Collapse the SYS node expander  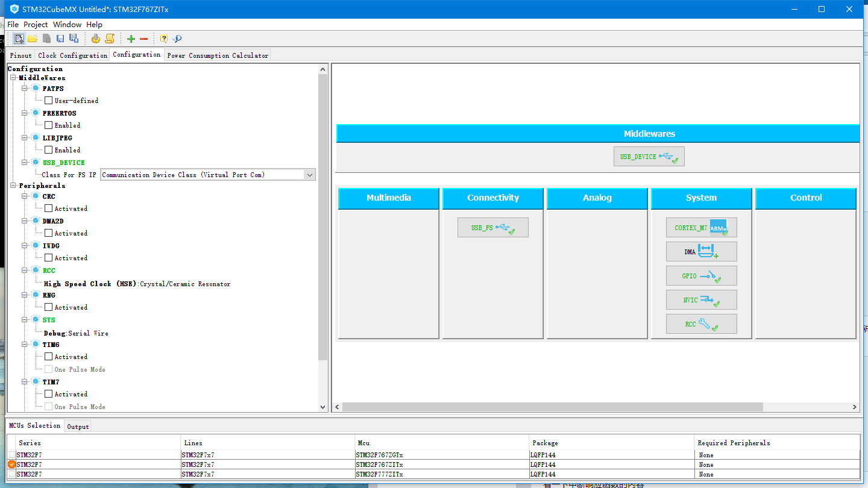tap(25, 320)
